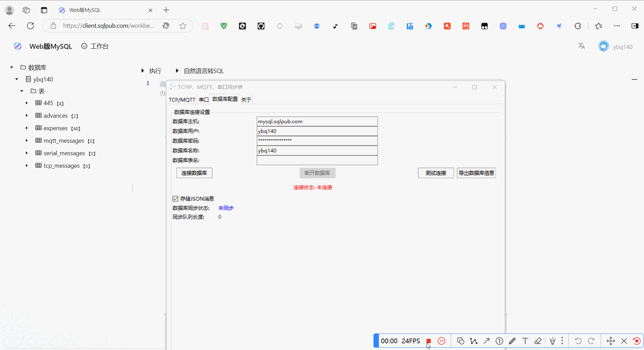This screenshot has height=350, width=644.
Task: Click the 数据库用户 input field
Action: 317,131
